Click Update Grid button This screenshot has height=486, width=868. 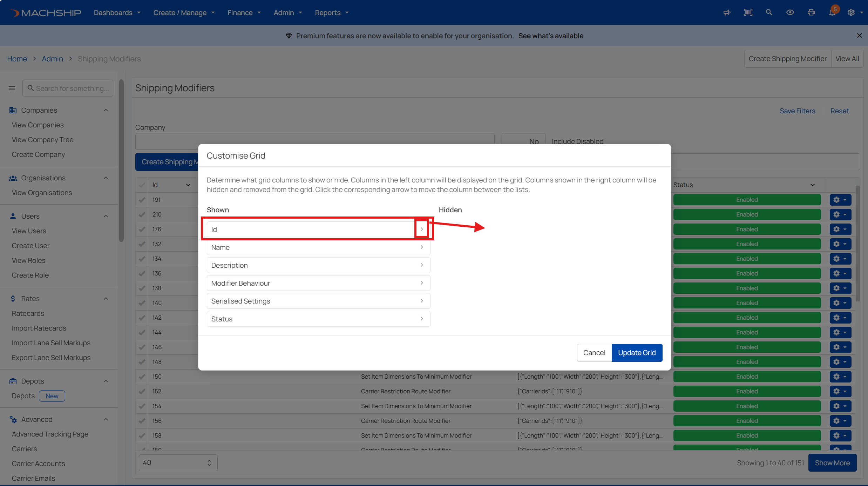tap(637, 353)
